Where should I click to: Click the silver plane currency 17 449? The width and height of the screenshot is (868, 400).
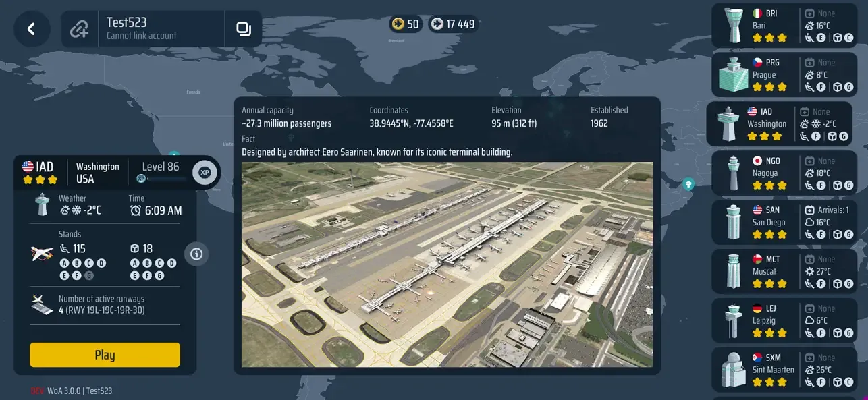(454, 24)
